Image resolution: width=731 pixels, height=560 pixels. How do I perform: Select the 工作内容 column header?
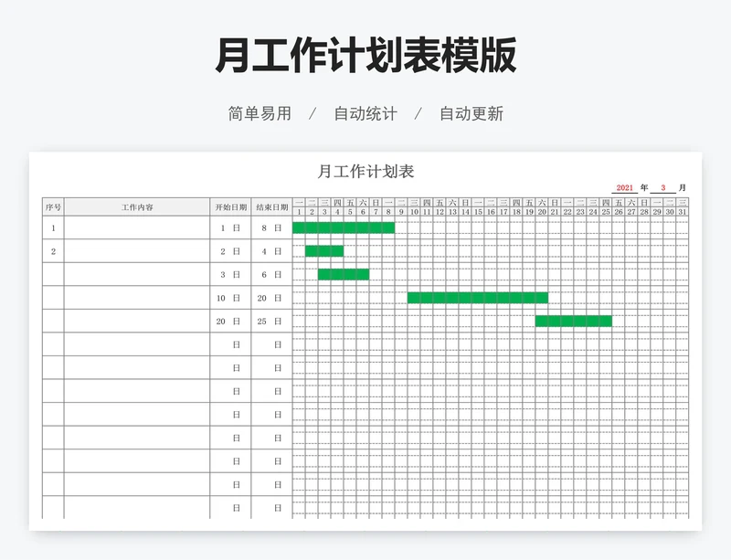click(x=137, y=207)
